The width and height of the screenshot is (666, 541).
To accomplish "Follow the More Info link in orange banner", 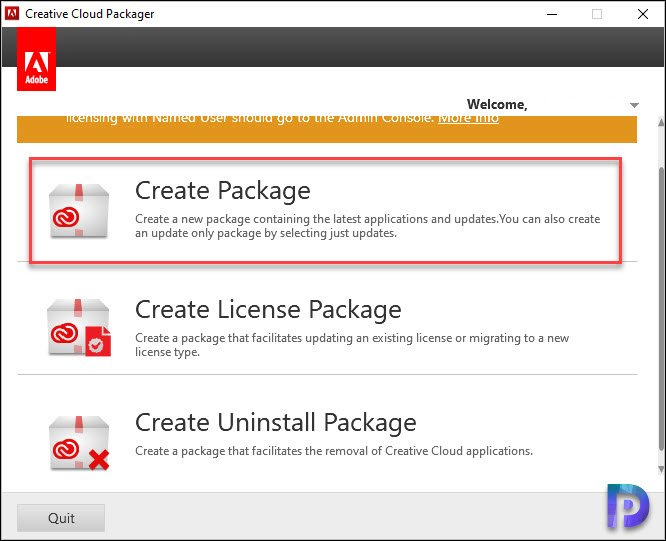I will click(x=468, y=118).
